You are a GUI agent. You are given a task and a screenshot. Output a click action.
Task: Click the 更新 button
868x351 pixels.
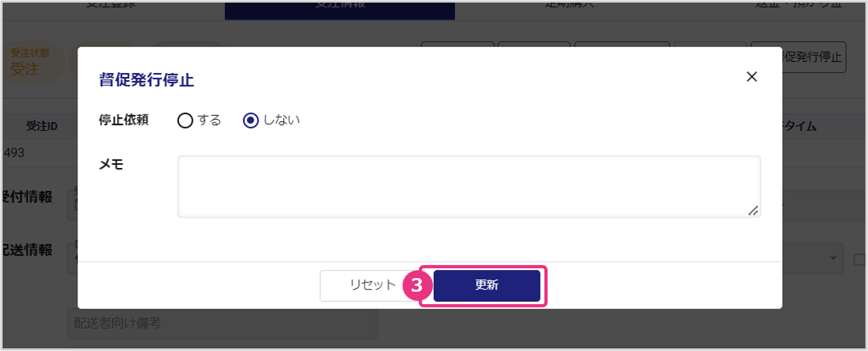click(x=487, y=286)
